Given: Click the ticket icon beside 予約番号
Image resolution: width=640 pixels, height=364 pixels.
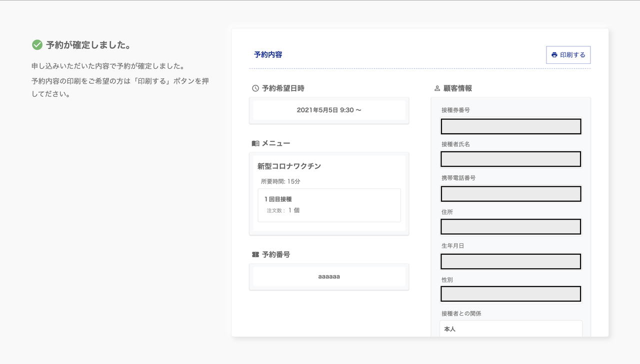Looking at the screenshot, I should 255,255.
